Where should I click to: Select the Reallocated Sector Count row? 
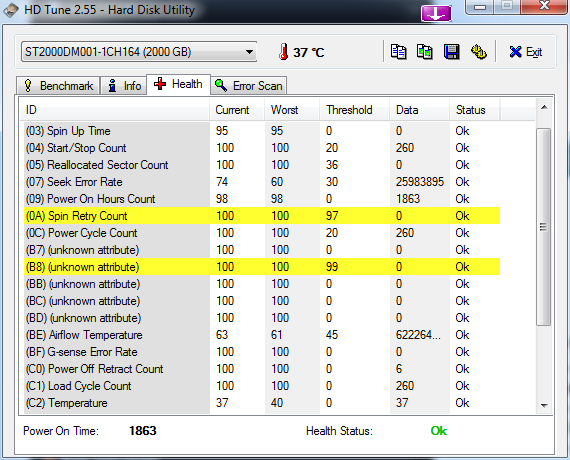[262, 165]
